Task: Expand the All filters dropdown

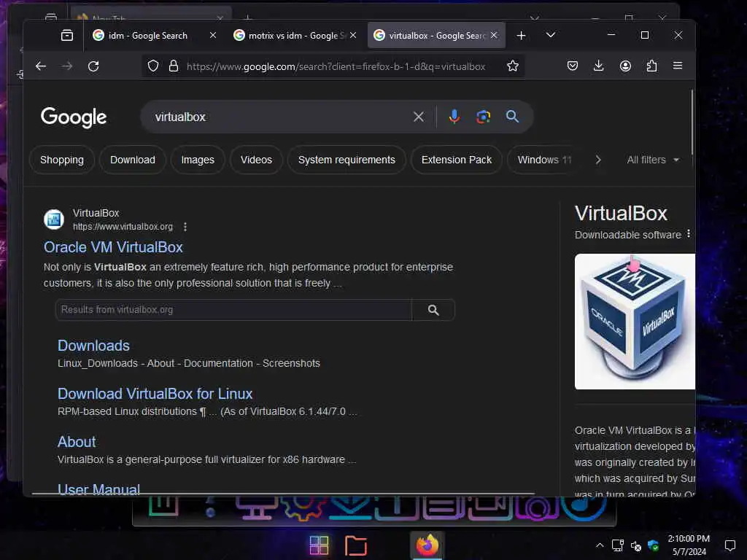Action: [x=653, y=160]
